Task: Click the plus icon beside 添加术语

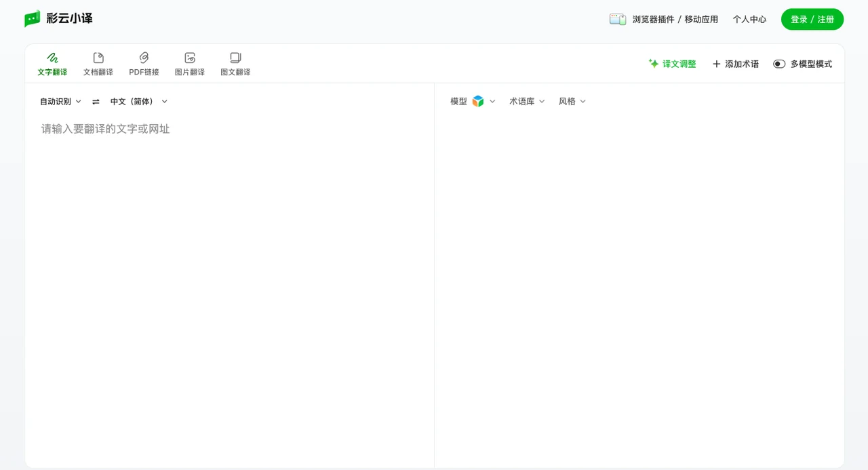Action: (717, 64)
